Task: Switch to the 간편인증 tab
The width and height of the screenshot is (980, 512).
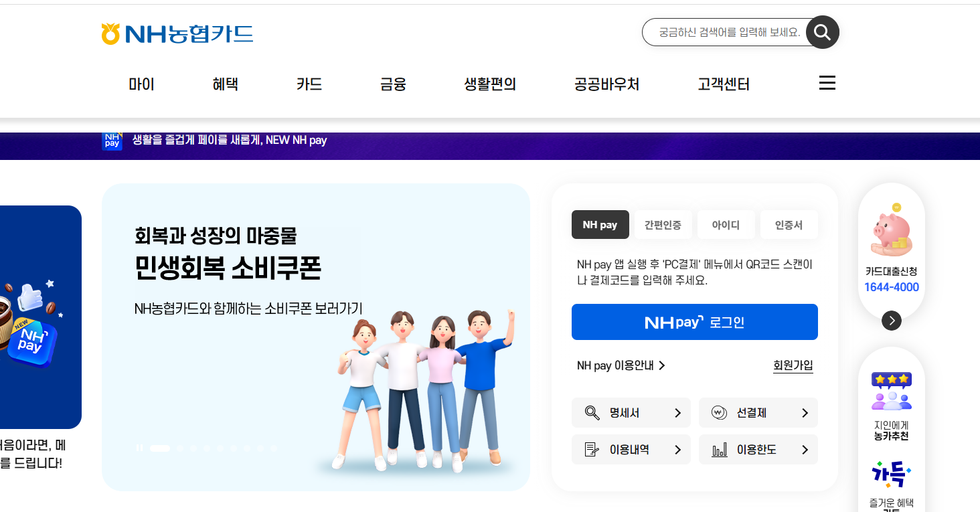Action: click(x=663, y=225)
